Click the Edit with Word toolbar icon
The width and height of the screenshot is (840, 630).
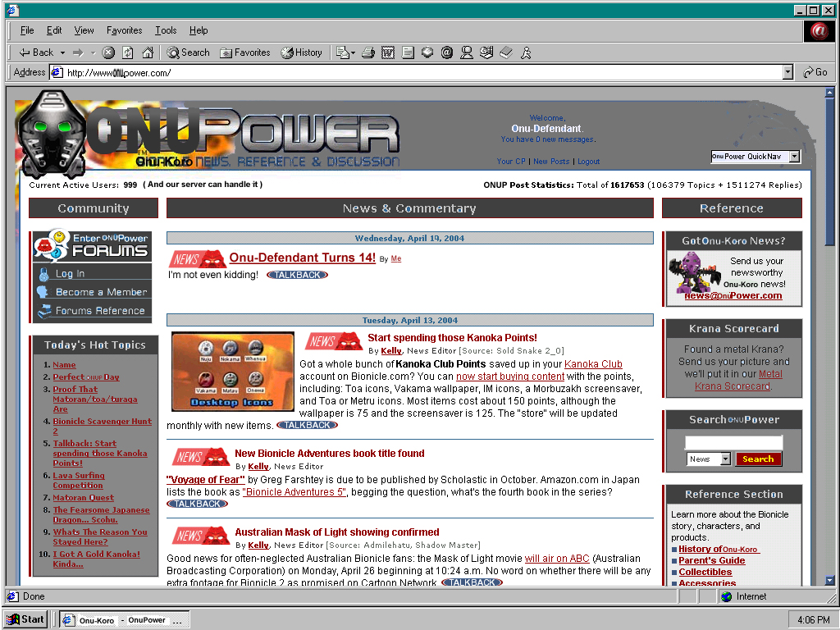[x=388, y=52]
